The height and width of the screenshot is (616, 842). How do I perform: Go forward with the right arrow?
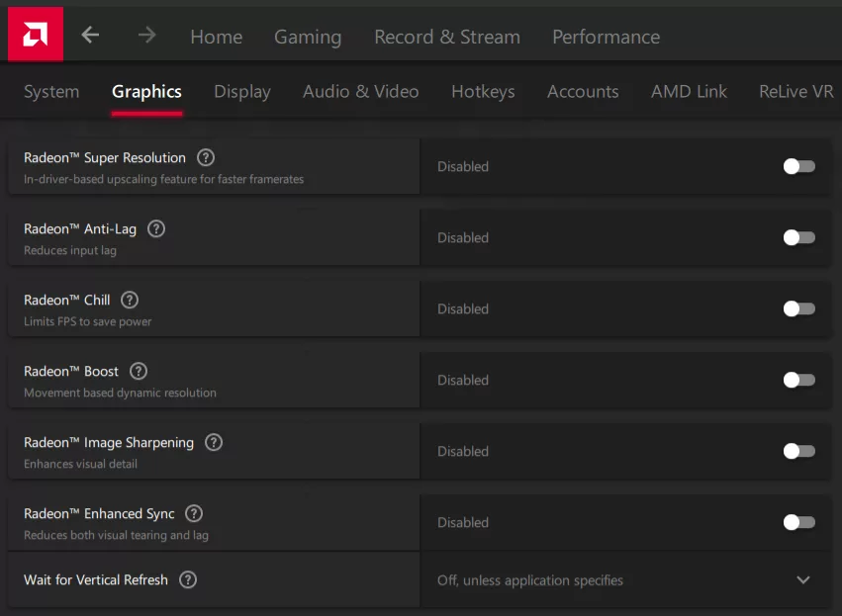pyautogui.click(x=146, y=36)
